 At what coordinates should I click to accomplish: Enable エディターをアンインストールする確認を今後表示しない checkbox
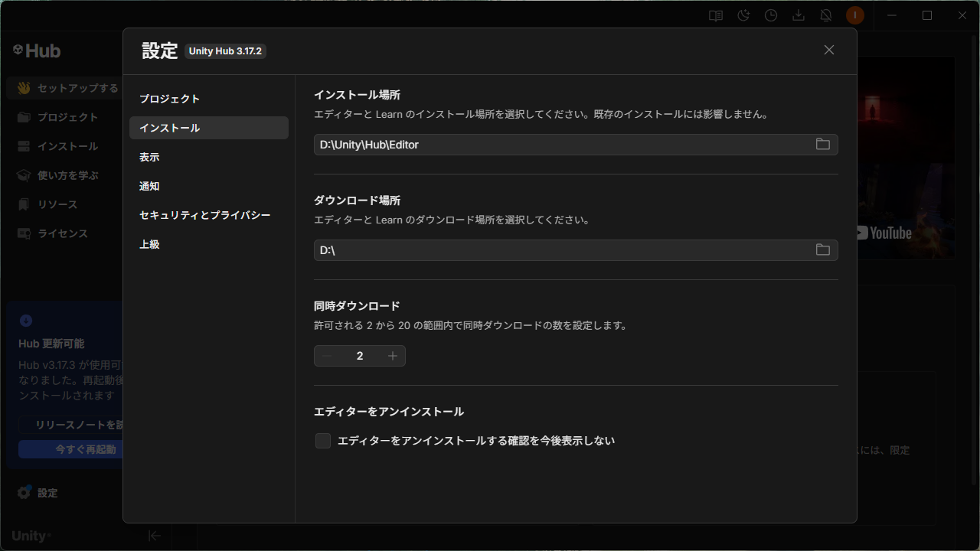click(323, 441)
